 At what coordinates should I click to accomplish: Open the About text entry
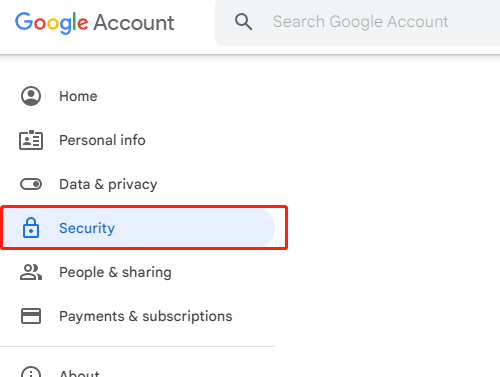pyautogui.click(x=79, y=373)
